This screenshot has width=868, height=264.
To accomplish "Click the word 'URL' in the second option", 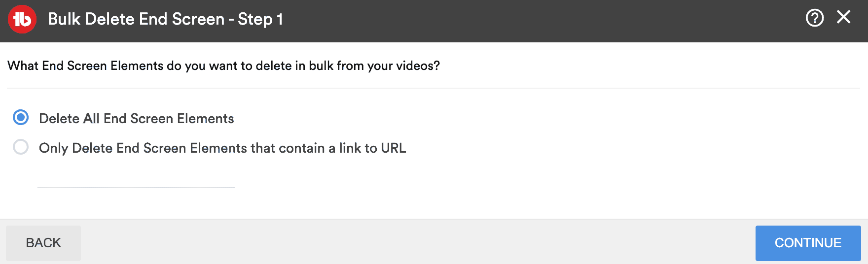I will pyautogui.click(x=394, y=148).
